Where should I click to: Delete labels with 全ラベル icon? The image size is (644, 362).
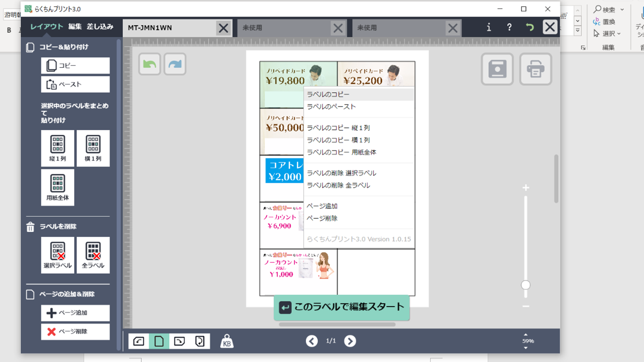[x=93, y=255]
